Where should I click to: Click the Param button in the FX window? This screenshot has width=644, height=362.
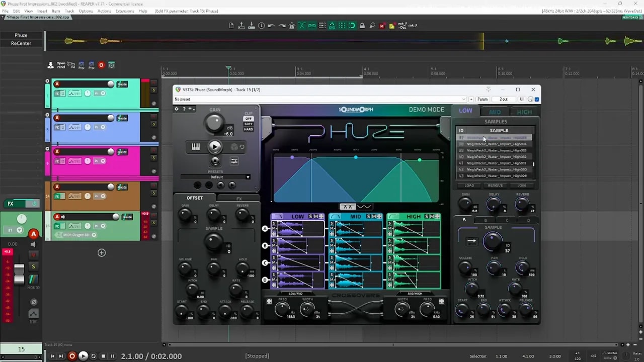[x=482, y=99]
